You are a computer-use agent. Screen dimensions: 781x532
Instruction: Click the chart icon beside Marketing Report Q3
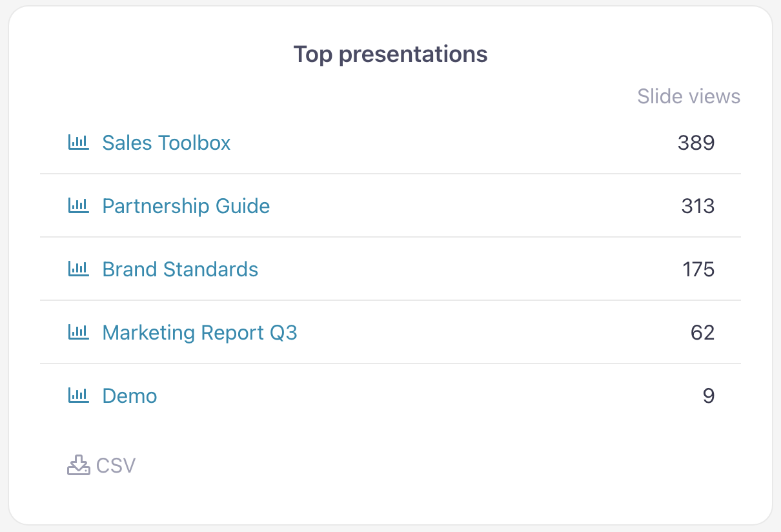(78, 332)
